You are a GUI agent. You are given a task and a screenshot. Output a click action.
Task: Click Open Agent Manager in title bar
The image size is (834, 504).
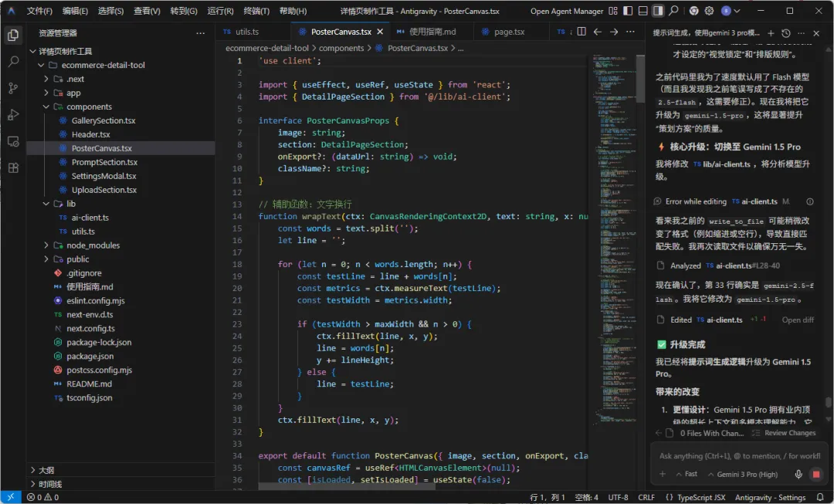pos(567,12)
